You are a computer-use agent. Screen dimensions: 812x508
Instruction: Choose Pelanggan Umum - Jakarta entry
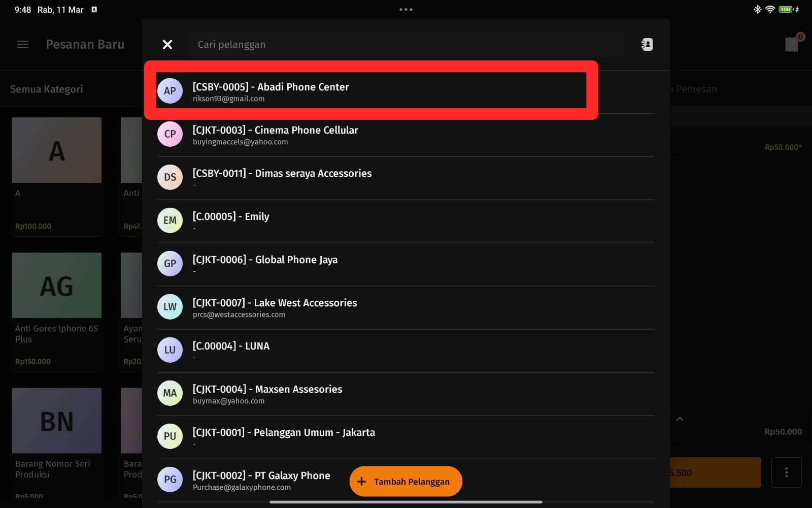pyautogui.click(x=284, y=433)
